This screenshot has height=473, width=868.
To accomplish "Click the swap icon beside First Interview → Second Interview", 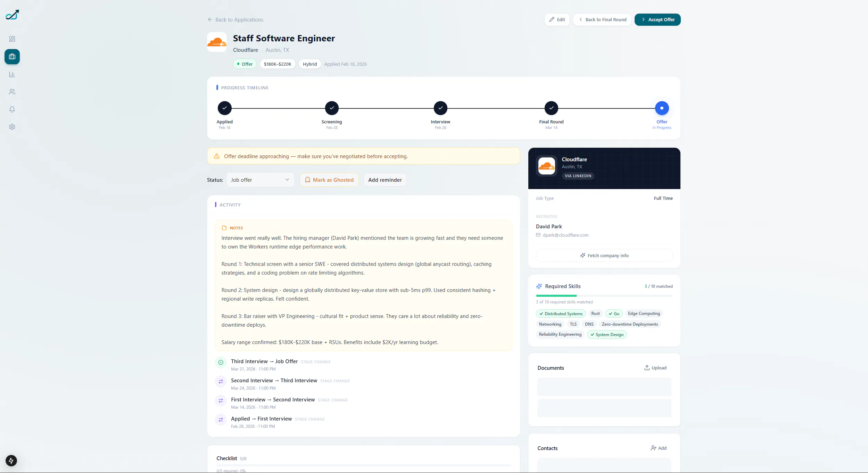I will pyautogui.click(x=221, y=401).
